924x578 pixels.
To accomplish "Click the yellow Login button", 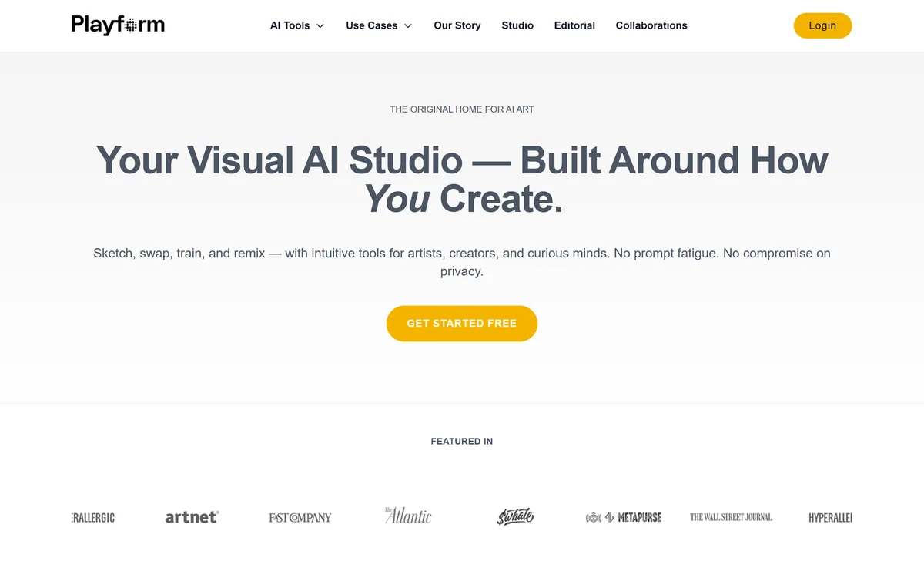I will point(822,25).
